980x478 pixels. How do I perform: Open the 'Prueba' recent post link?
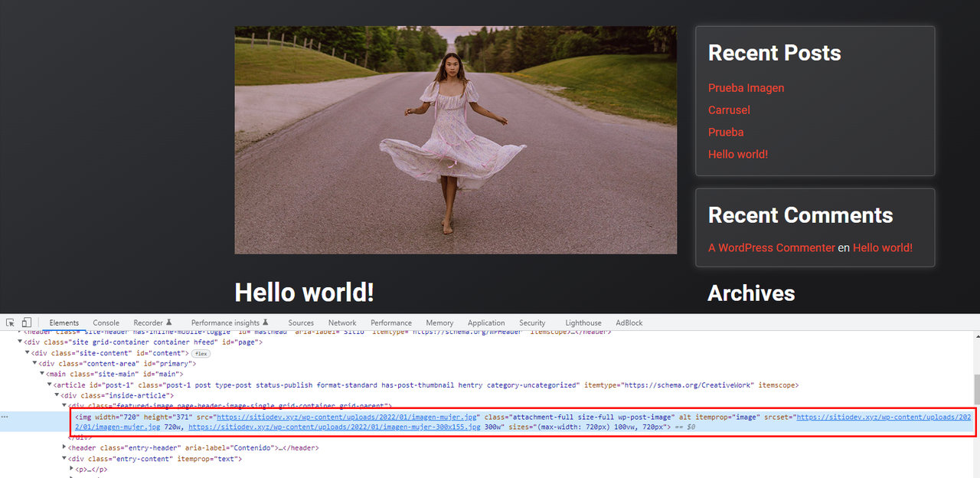(726, 132)
